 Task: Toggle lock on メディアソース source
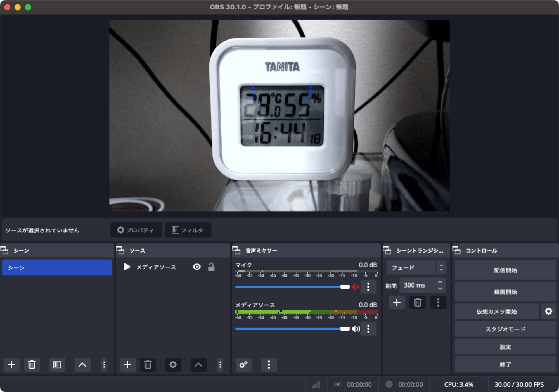coord(211,267)
